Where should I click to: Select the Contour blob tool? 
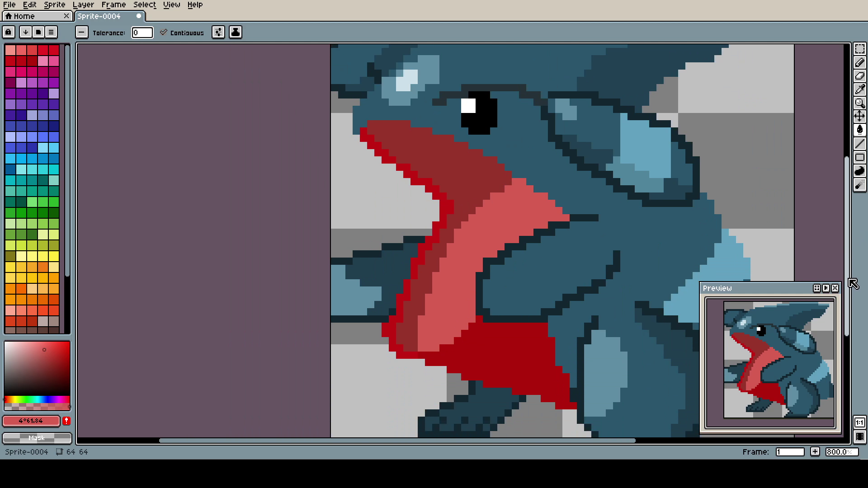tap(859, 171)
